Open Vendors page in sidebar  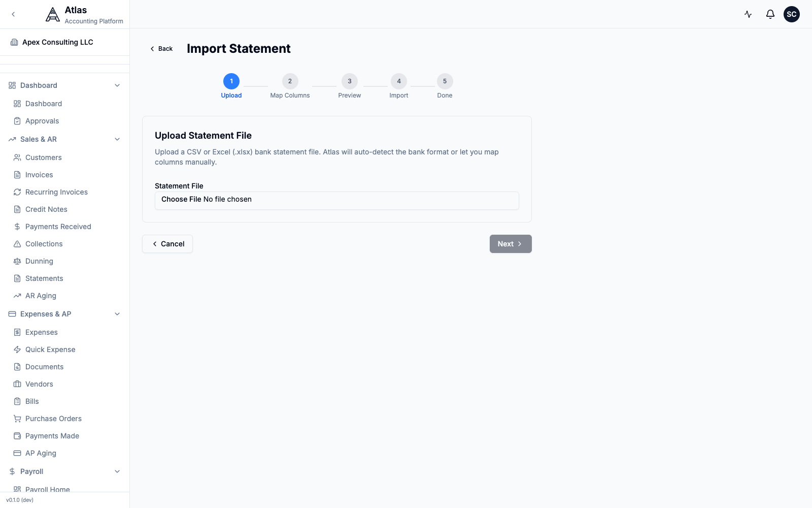click(x=65, y=384)
